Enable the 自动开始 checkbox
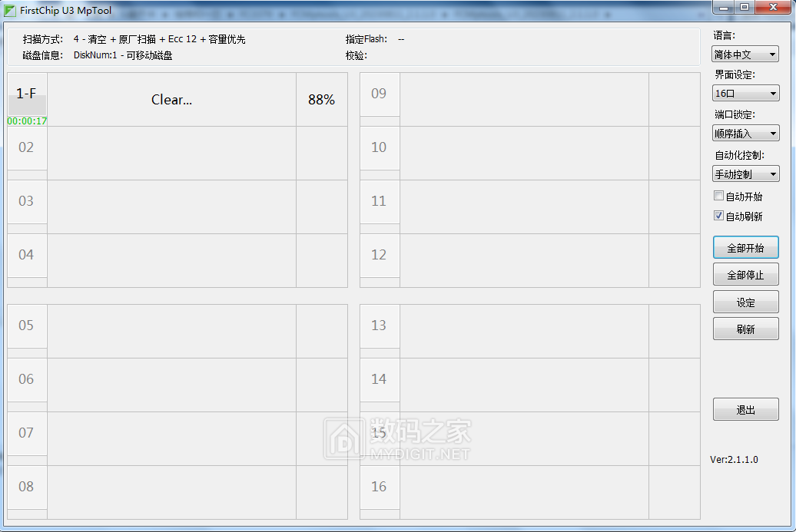 [x=719, y=196]
